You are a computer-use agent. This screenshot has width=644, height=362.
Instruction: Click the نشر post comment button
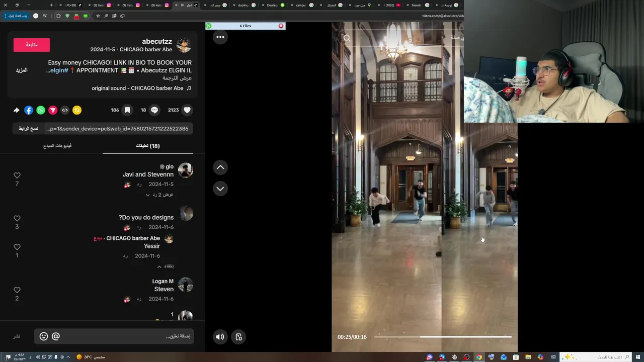[x=17, y=336]
